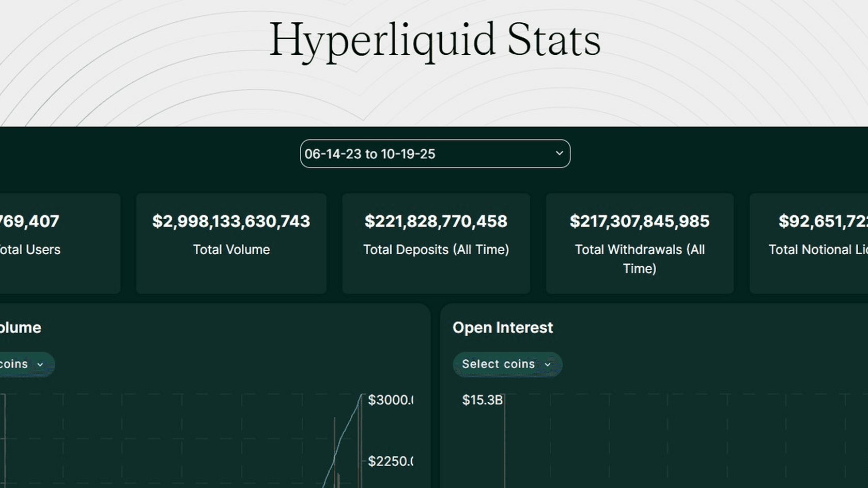The image size is (868, 488).
Task: Click the Total Notional label
Action: (818, 250)
